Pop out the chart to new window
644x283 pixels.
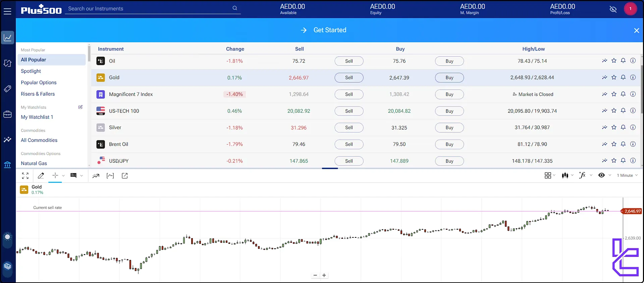pos(125,175)
